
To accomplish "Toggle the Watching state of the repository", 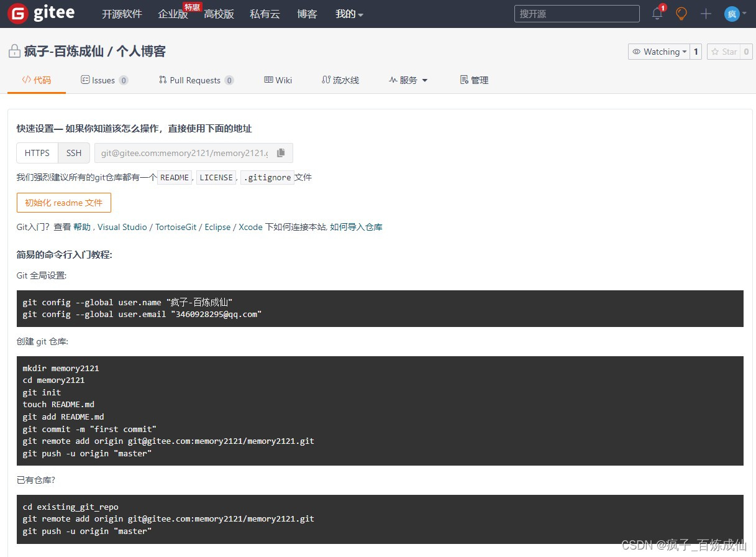I will (x=660, y=52).
